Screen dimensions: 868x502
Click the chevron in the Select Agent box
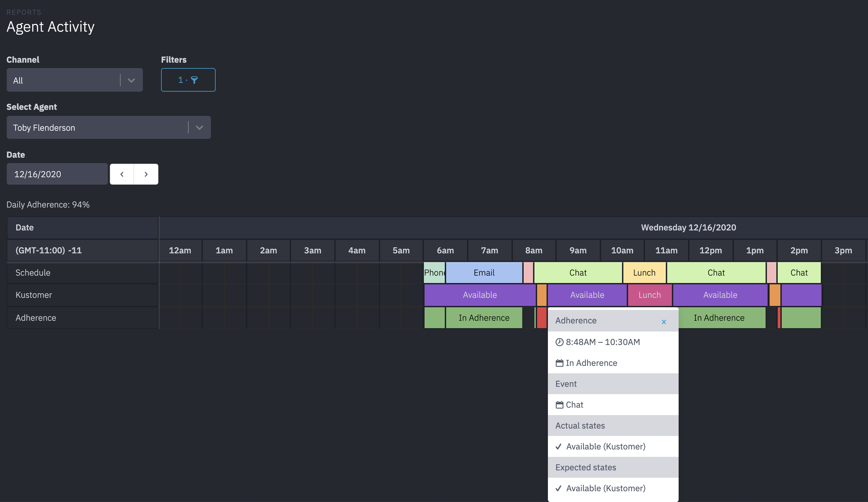point(199,128)
